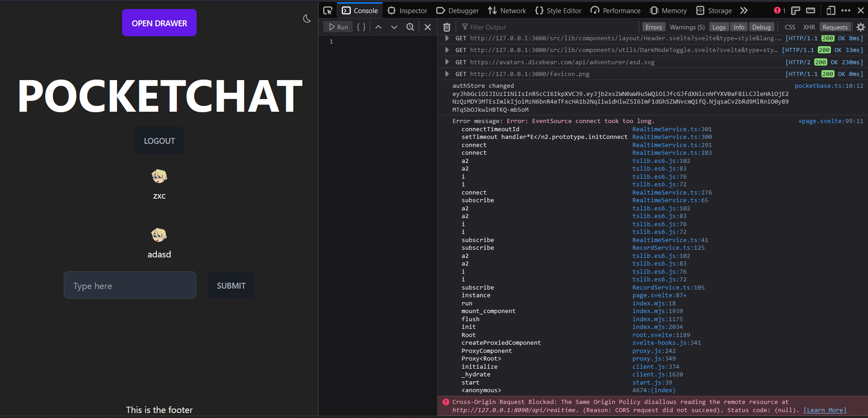The image size is (868, 418).
Task: Open the hidden panels overflow chevron
Action: pyautogui.click(x=744, y=10)
